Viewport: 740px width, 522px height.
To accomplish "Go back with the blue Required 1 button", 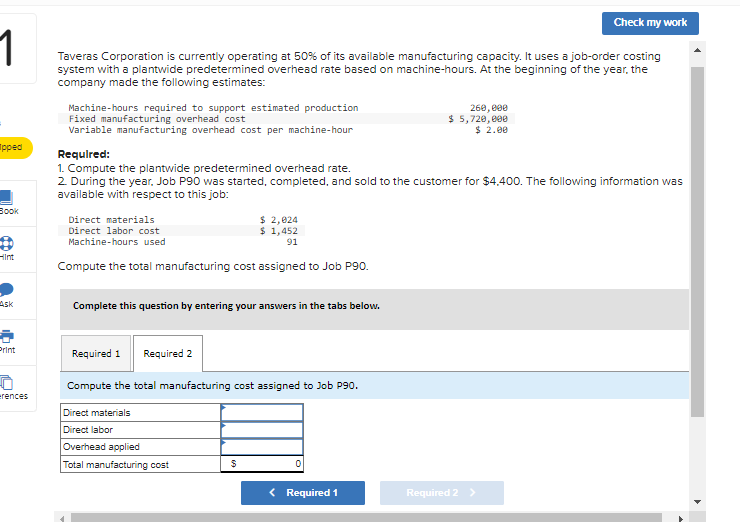I will [x=303, y=493].
